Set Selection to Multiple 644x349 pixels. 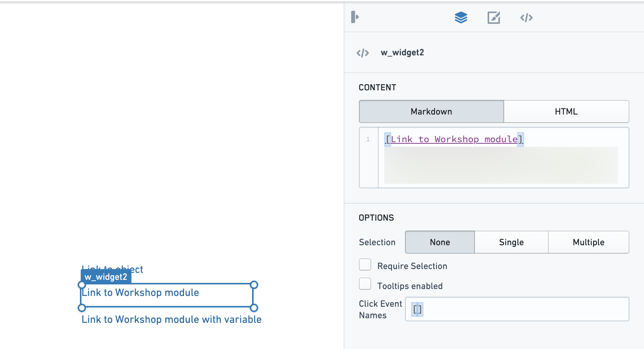coord(588,242)
